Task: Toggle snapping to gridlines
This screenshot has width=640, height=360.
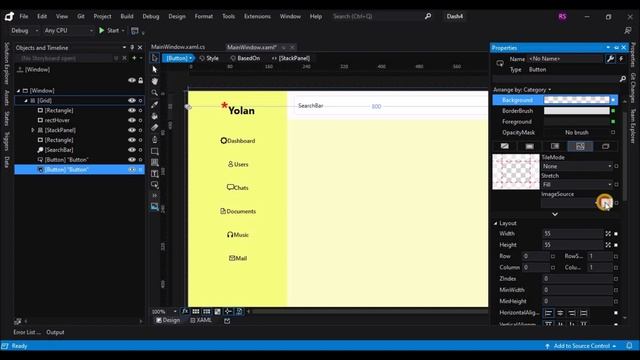Action: pyautogui.click(x=207, y=311)
